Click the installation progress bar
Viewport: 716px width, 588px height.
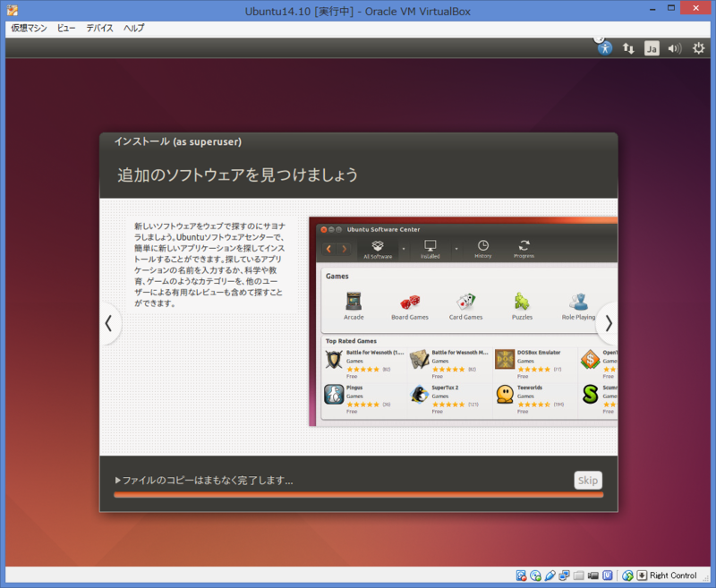tap(358, 495)
